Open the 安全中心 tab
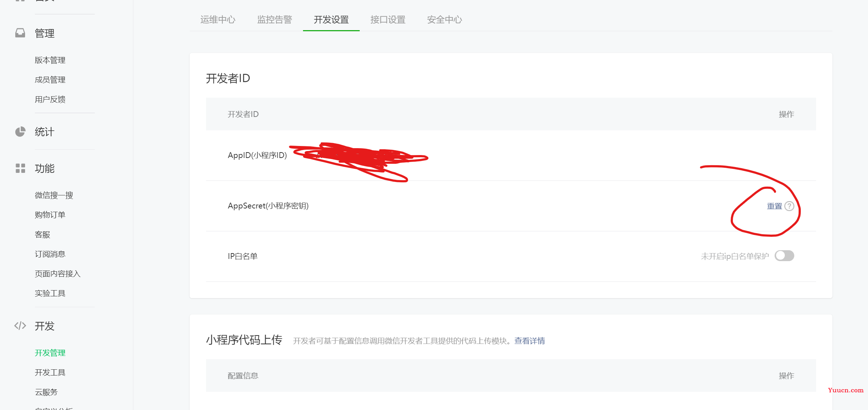Viewport: 868px width, 410px height. (445, 20)
